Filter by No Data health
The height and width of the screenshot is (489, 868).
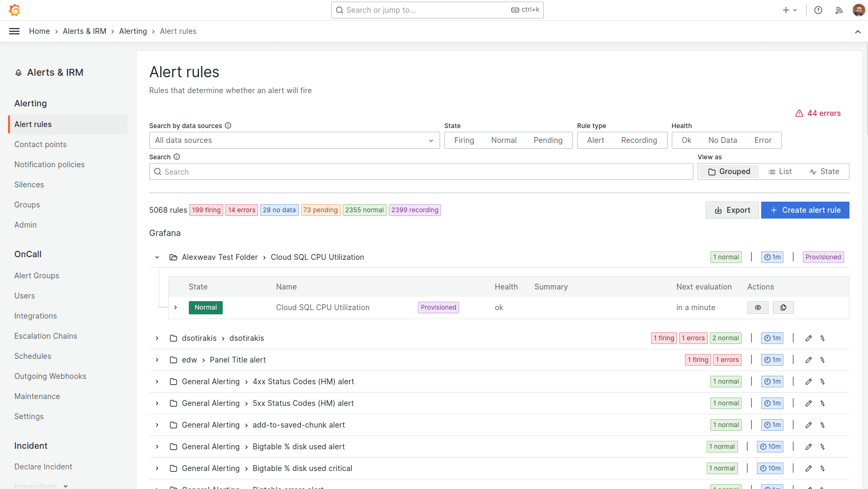coord(723,140)
